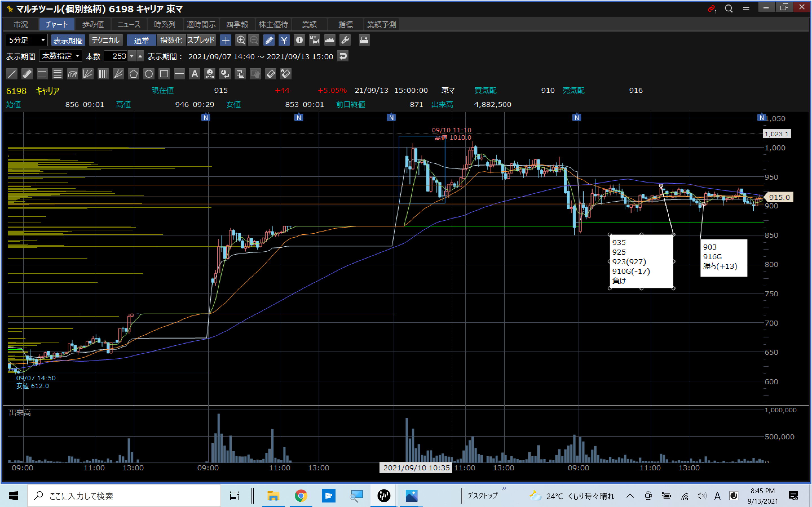The height and width of the screenshot is (507, 812).
Task: Click the テクニカル button
Action: [x=105, y=40]
